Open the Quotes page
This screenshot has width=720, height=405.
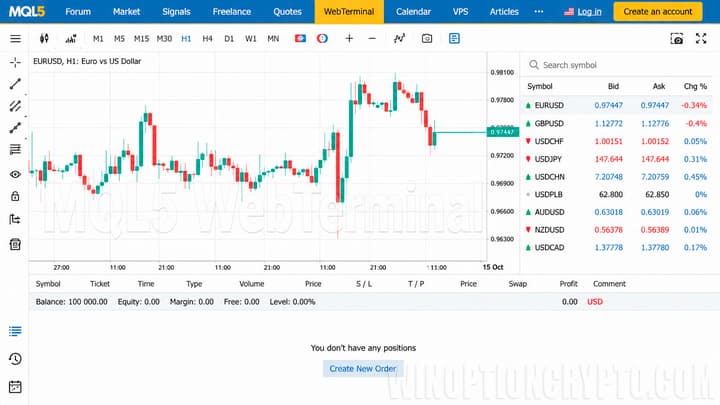point(287,11)
